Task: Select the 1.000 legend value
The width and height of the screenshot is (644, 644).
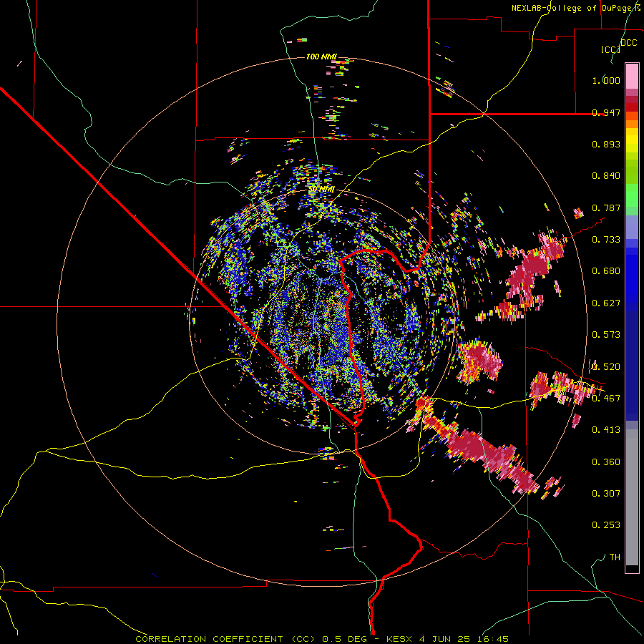Action: (606, 80)
